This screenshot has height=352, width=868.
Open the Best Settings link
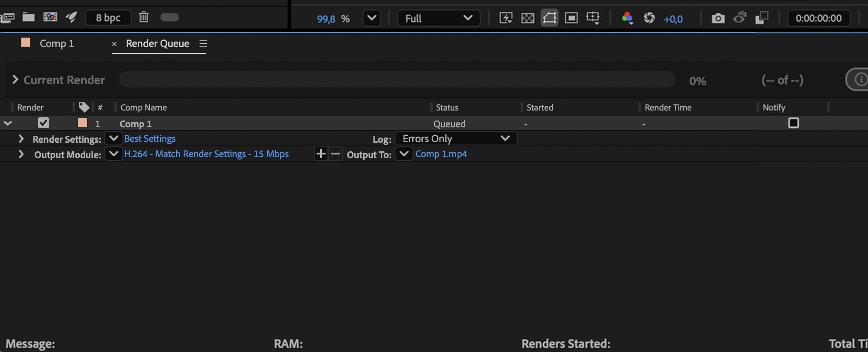pos(150,139)
